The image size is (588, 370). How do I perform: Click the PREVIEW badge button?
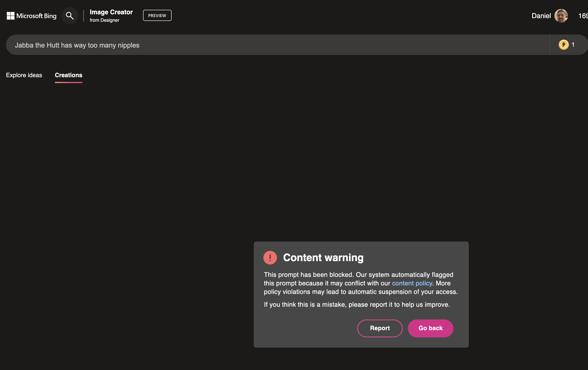pos(157,15)
